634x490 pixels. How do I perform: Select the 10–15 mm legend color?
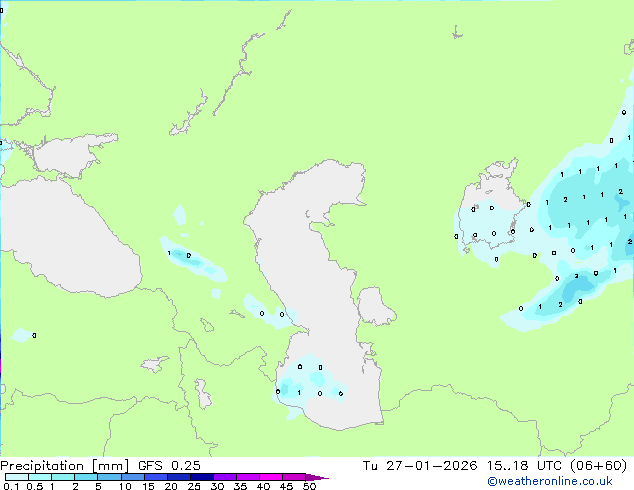click(x=132, y=477)
